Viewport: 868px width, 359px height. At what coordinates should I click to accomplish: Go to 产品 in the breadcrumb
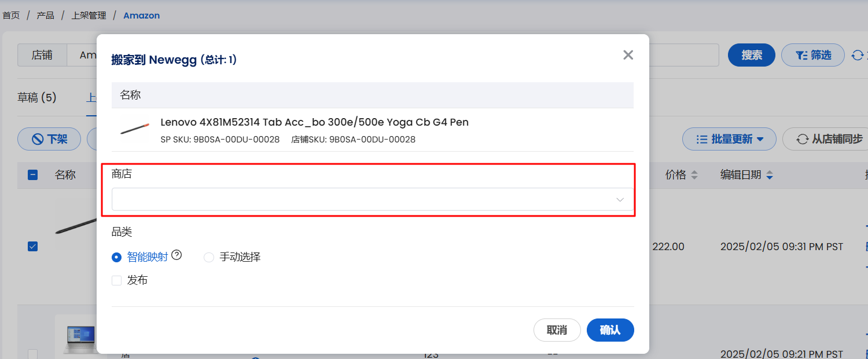(x=45, y=16)
